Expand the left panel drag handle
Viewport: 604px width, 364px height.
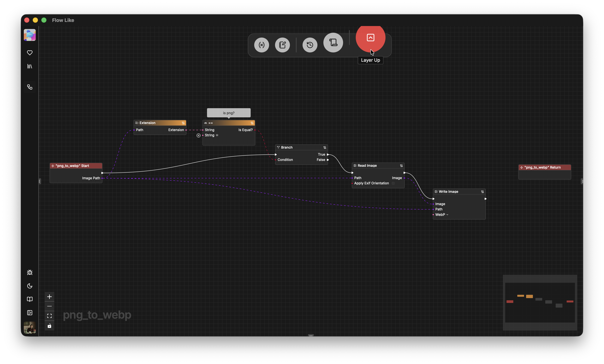39,181
